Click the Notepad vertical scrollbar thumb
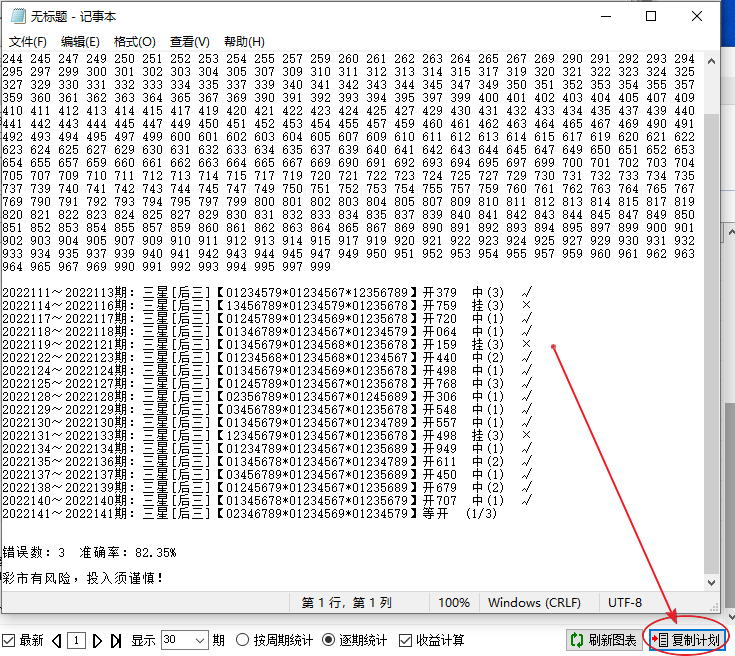The image size is (735, 656). click(x=711, y=343)
